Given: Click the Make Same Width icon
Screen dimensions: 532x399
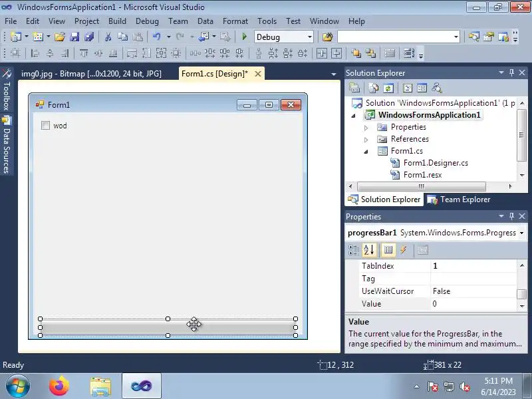Looking at the screenshot, I should (x=132, y=53).
